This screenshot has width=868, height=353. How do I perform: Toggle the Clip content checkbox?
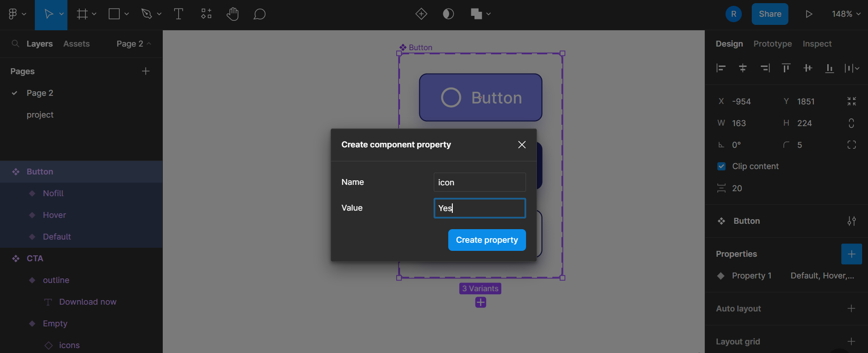point(721,166)
